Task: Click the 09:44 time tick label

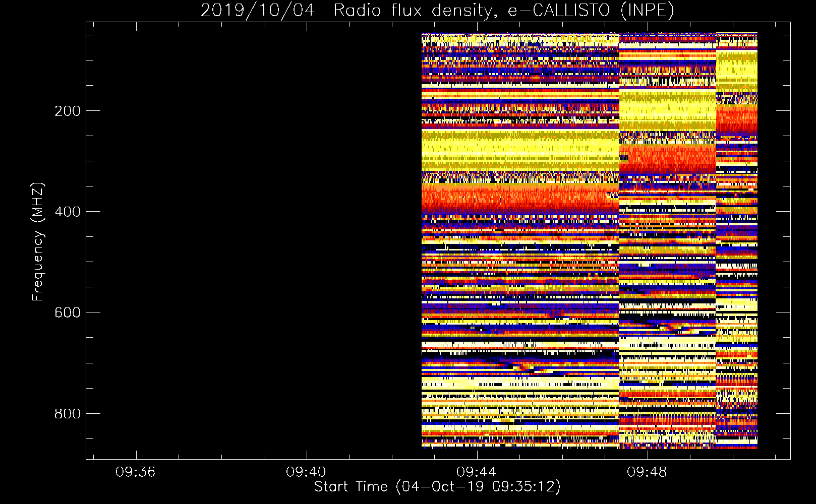Action: coord(477,472)
